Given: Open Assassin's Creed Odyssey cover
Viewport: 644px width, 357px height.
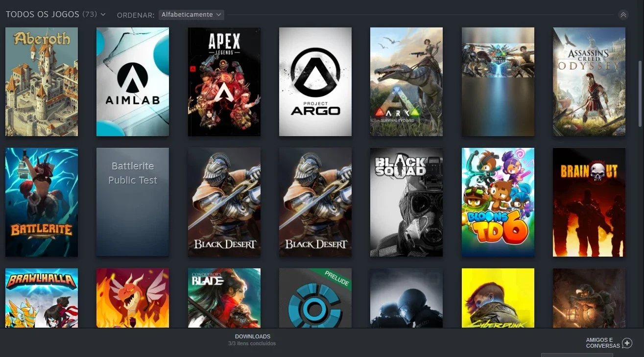Looking at the screenshot, I should 589,82.
